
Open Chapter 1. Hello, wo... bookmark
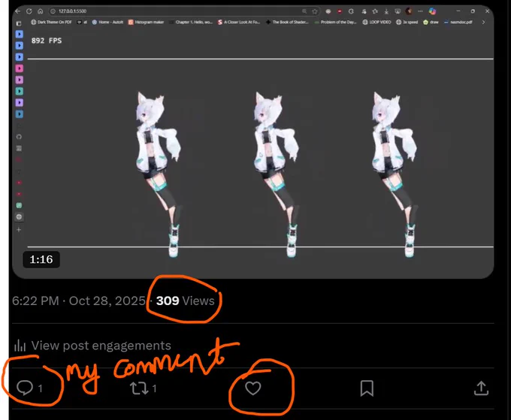click(191, 22)
